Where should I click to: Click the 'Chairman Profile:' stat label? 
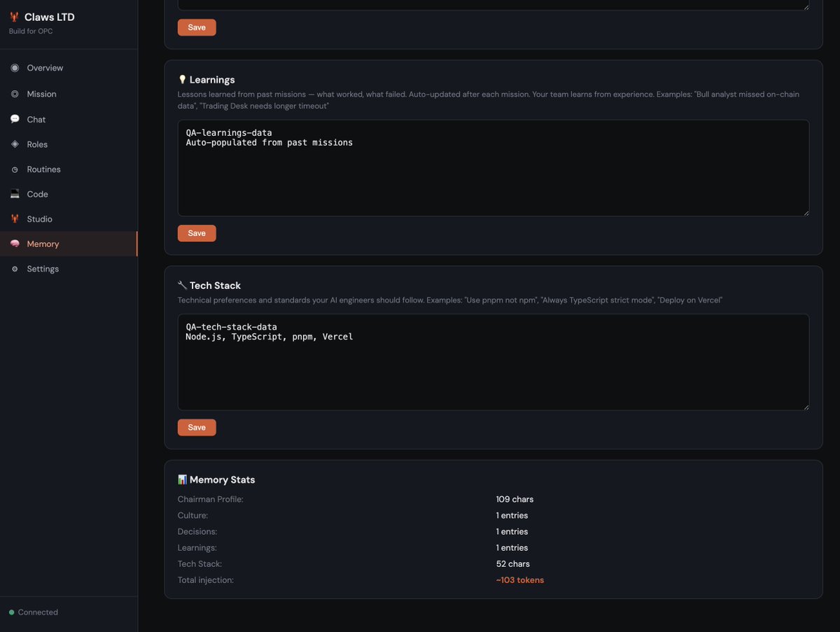pos(210,500)
